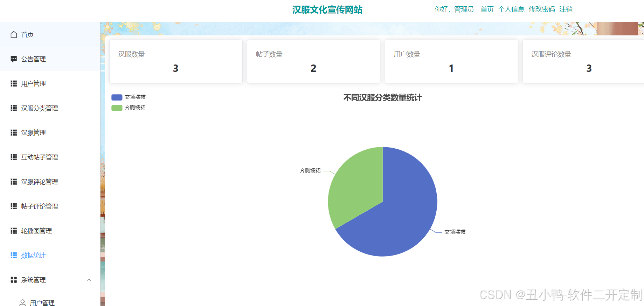This screenshot has width=644, height=306.
Task: Click the 交领襦裙 label beside the pie
Action: click(455, 232)
